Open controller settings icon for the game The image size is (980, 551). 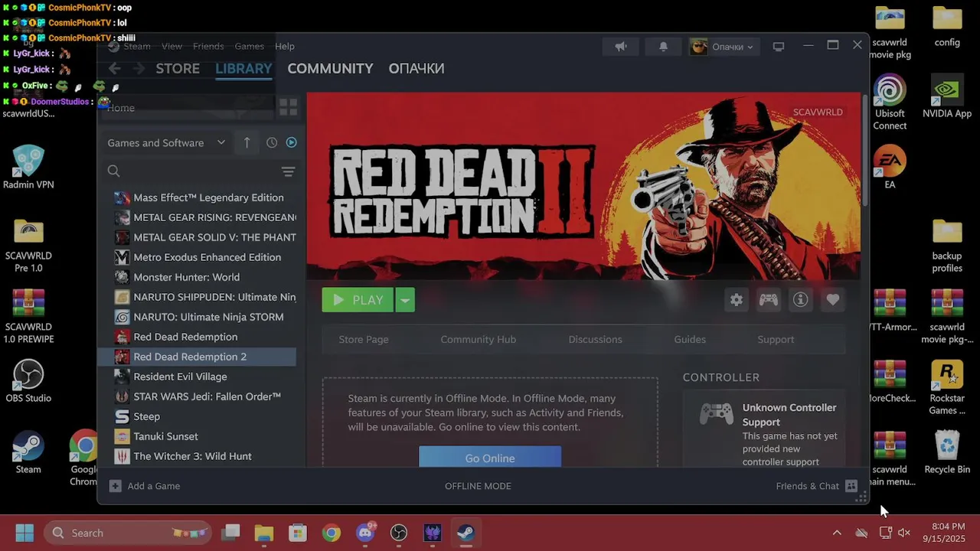point(769,300)
